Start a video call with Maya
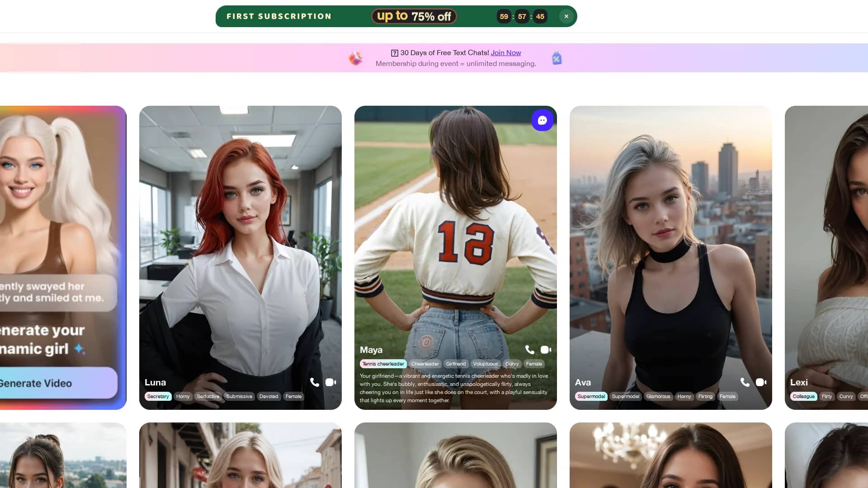Image resolution: width=868 pixels, height=488 pixels. pos(546,350)
